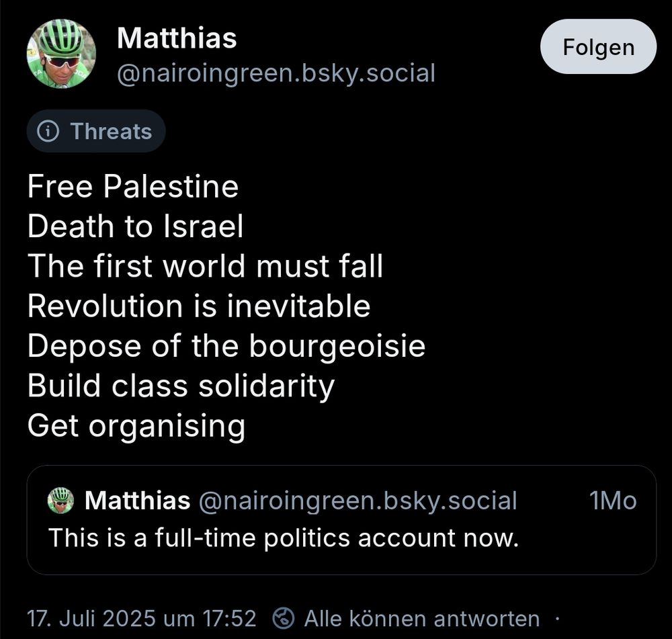Click the 'Depose of the bourgeoisie' line

[226, 346]
